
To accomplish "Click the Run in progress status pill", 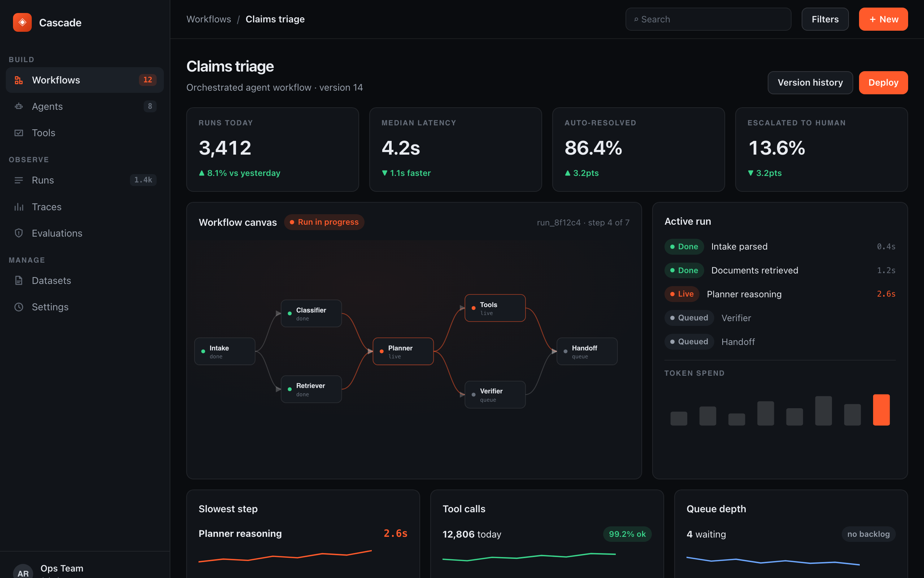I will (x=324, y=222).
